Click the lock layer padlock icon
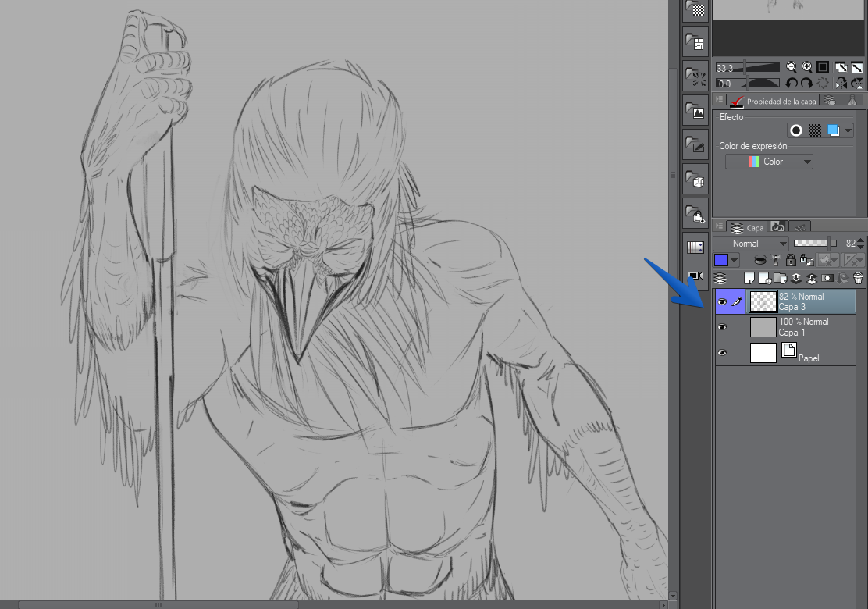Image resolution: width=868 pixels, height=609 pixels. [x=790, y=261]
